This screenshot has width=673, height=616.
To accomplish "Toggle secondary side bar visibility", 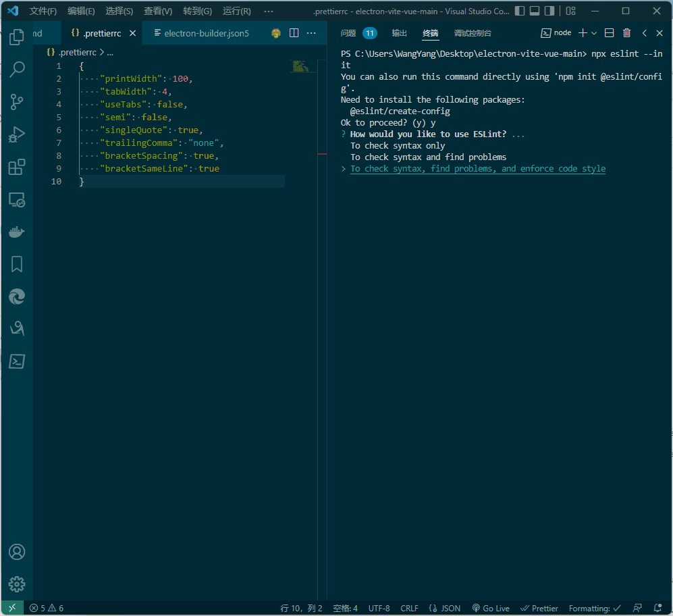I will tap(549, 11).
